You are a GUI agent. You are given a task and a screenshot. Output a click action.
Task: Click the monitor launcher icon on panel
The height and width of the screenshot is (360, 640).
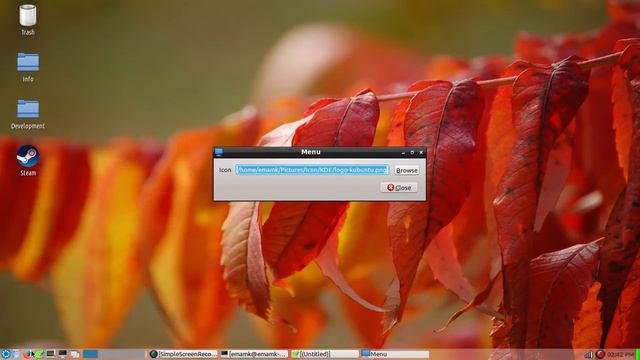pos(62,353)
